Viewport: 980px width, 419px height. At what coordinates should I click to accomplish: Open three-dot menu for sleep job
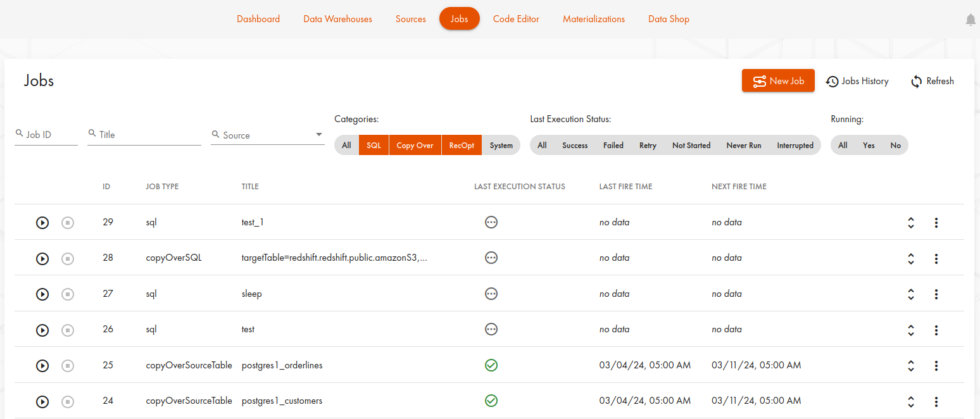click(x=936, y=294)
